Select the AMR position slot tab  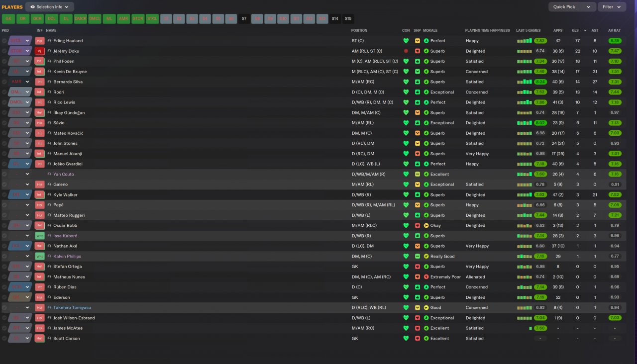pos(123,19)
